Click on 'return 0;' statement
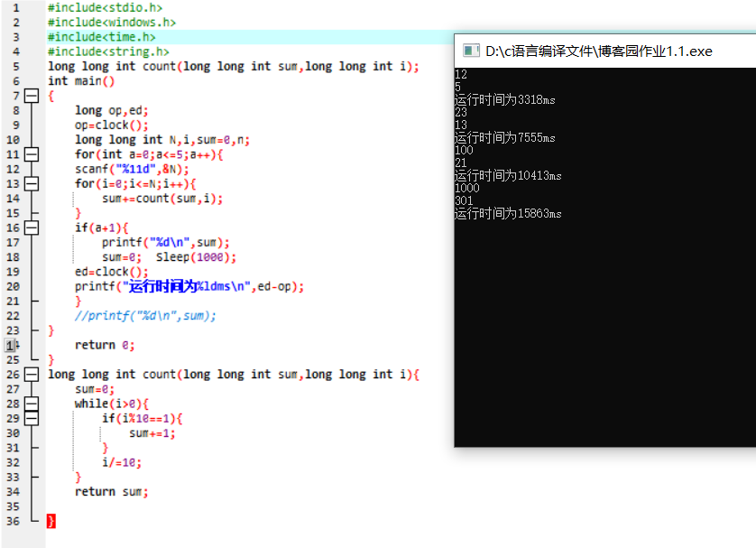 click(105, 345)
